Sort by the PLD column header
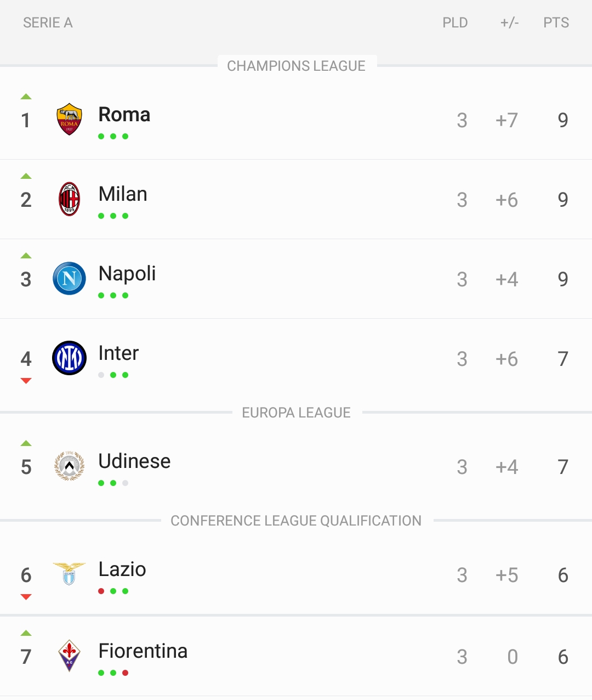Viewport: 592px width, 700px height. click(x=455, y=22)
